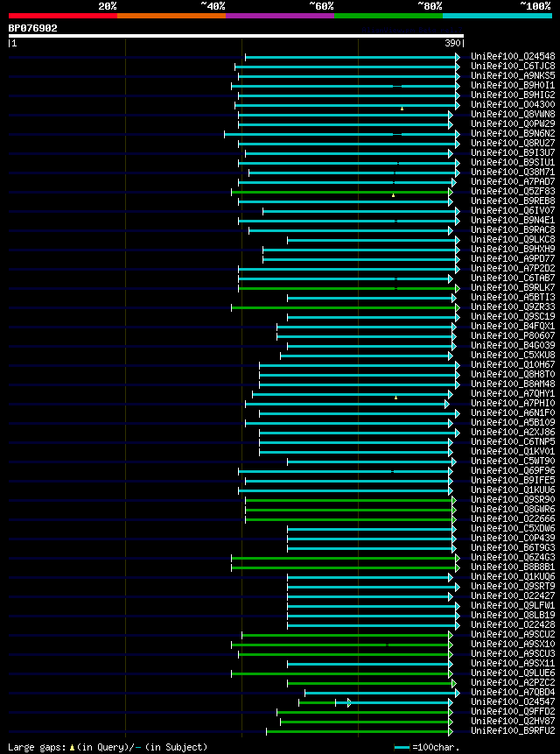The image size is (560, 754).
Task: Click the yellow triangle in the Large gaps legend
Action: tap(72, 747)
